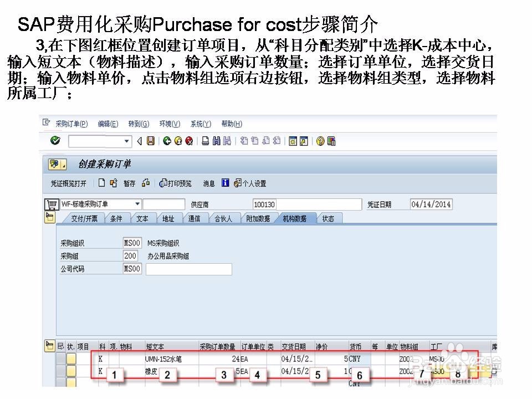This screenshot has width=532, height=399.
Task: Click the 采购订单数量 column header
Action: 217,346
